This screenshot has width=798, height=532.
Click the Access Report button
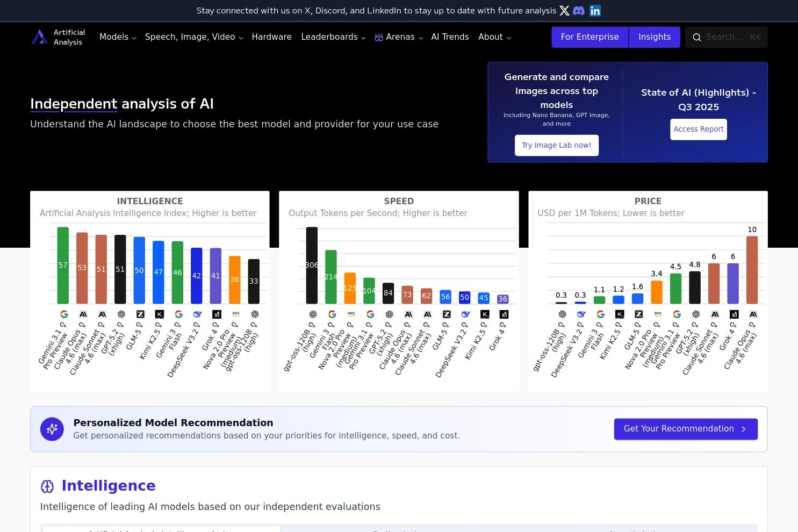tap(698, 129)
